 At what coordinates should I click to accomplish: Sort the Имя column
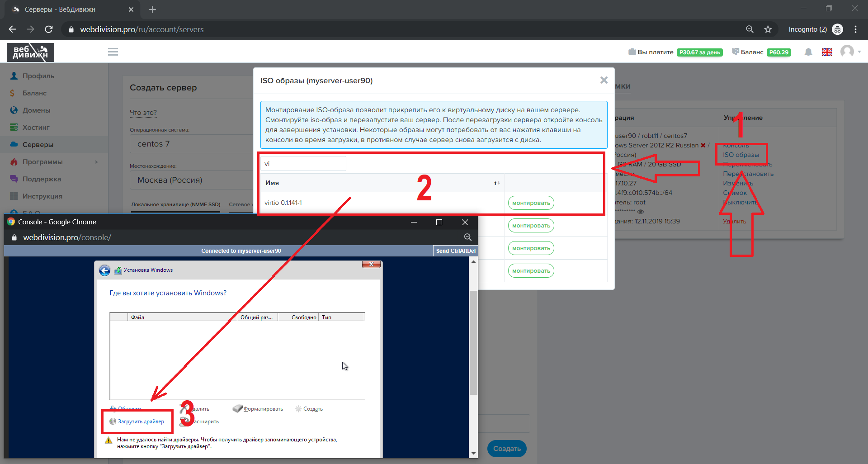[x=496, y=183]
